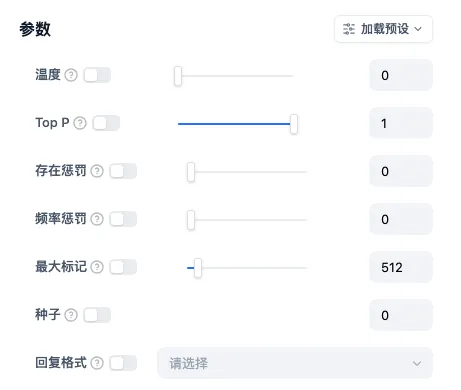Click the 512 max tokens input field
The image size is (461, 390).
pos(401,267)
